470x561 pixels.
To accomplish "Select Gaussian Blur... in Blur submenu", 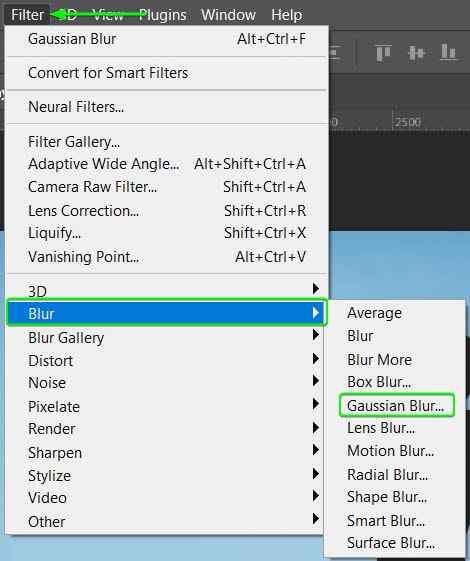I will [x=396, y=406].
